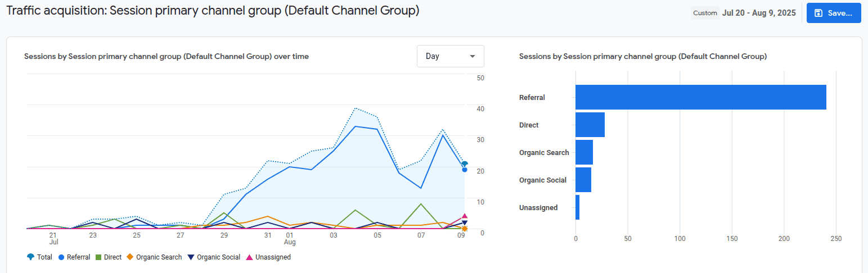Click the Organic Search bar
The height and width of the screenshot is (273, 868).
click(x=584, y=152)
